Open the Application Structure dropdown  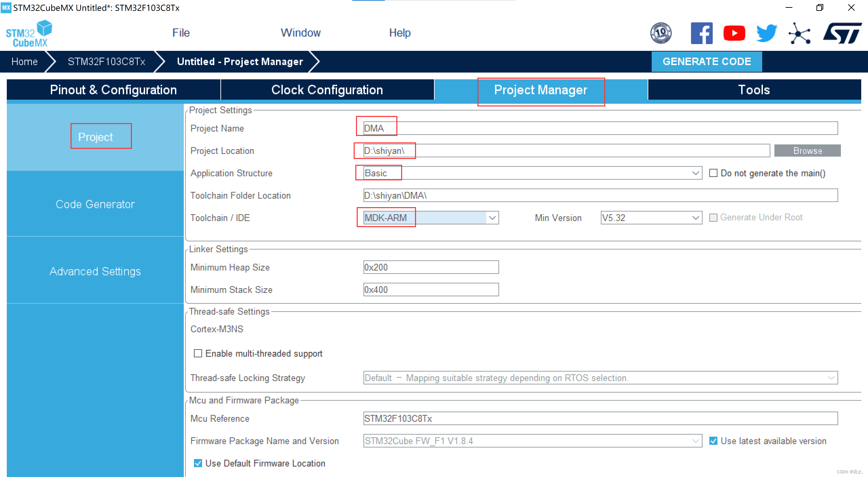pos(695,173)
